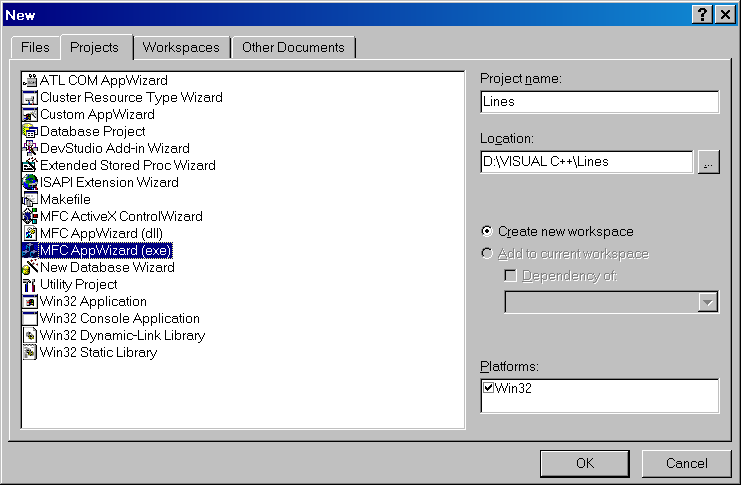Click the Win32 Application icon
This screenshot has height=485, width=741.
30,302
